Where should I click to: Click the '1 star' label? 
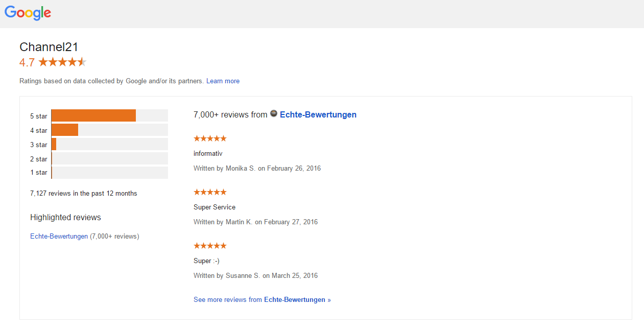pos(39,172)
